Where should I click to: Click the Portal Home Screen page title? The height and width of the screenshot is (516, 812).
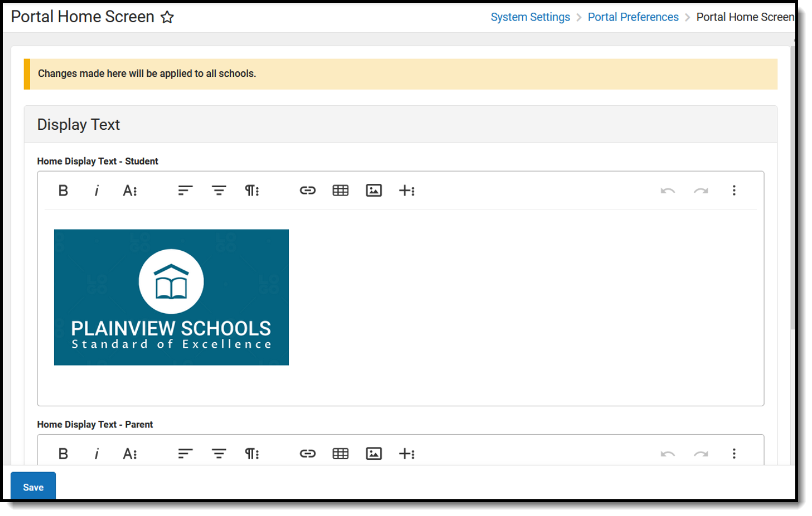[83, 17]
